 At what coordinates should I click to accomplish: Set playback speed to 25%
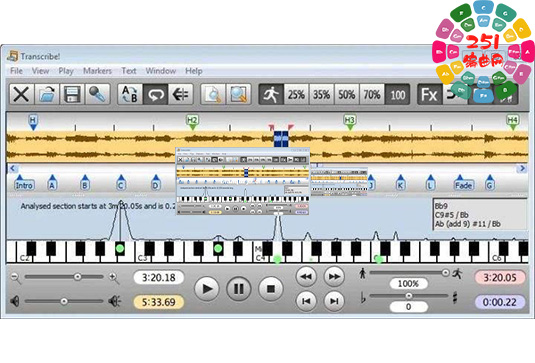296,94
